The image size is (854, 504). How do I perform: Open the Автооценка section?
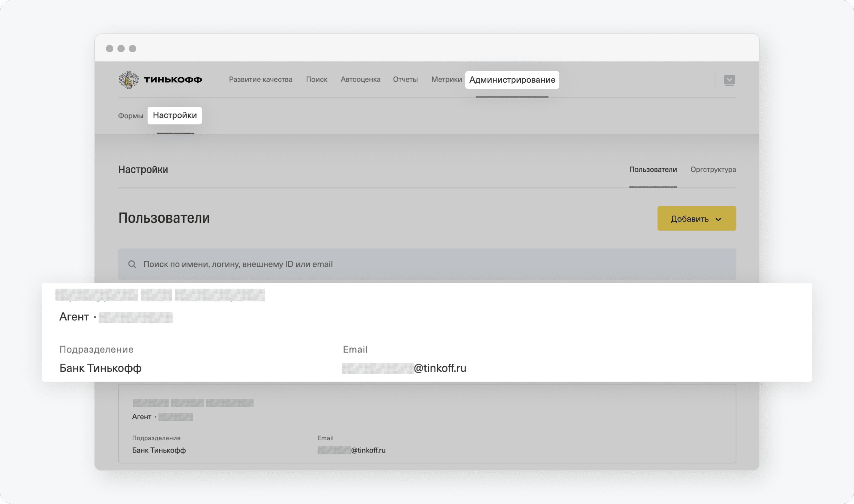[360, 79]
